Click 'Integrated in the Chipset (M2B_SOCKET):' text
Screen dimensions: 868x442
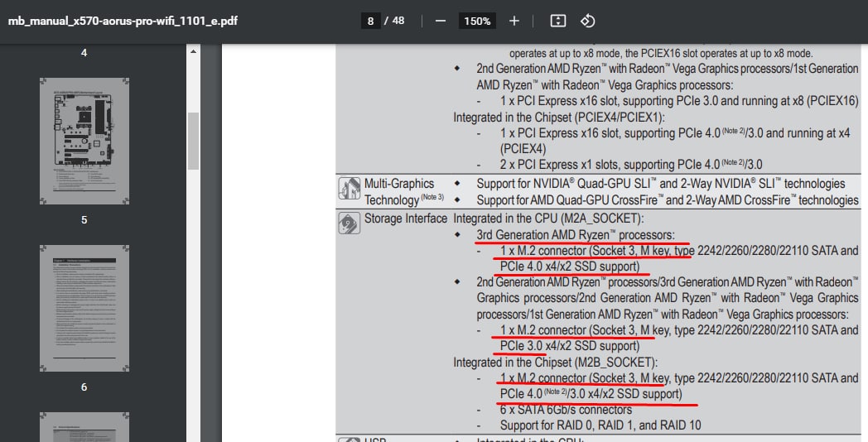pos(555,363)
